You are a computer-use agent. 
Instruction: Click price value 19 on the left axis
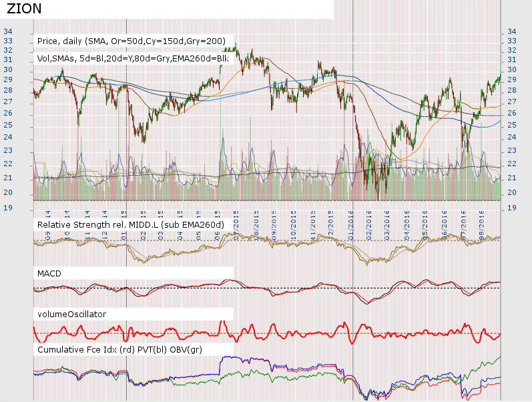tap(8, 208)
